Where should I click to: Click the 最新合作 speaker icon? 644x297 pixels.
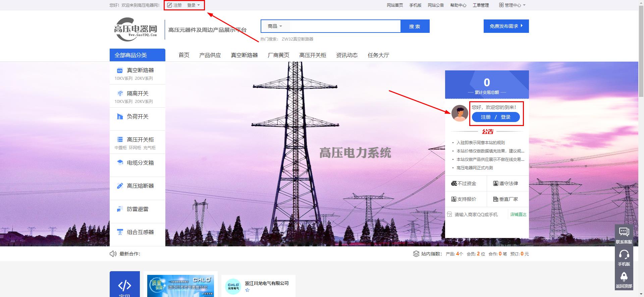[x=113, y=254]
